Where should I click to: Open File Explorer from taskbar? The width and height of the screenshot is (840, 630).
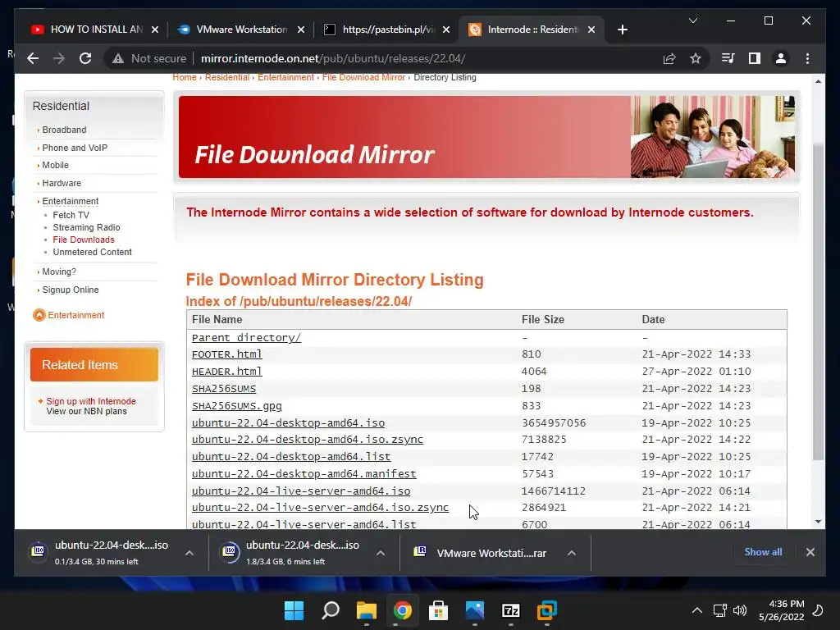[367, 610]
